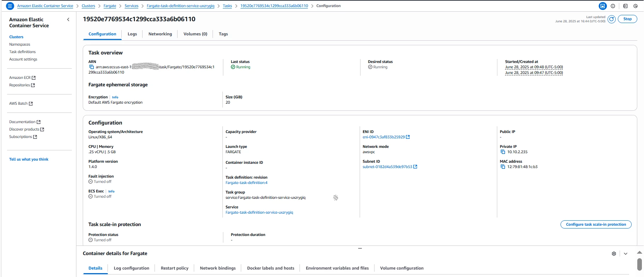644x277 pixels.
Task: Open the info help panel icon
Action: click(613, 6)
